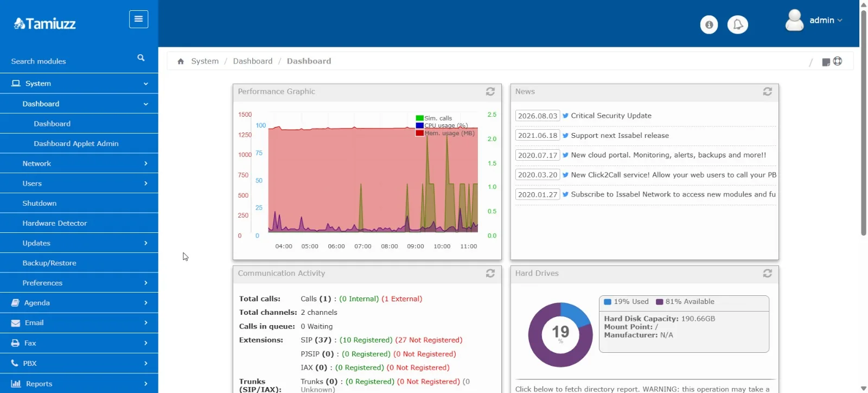Expand the Agenda menu section
Image resolution: width=868 pixels, height=393 pixels.
79,303
